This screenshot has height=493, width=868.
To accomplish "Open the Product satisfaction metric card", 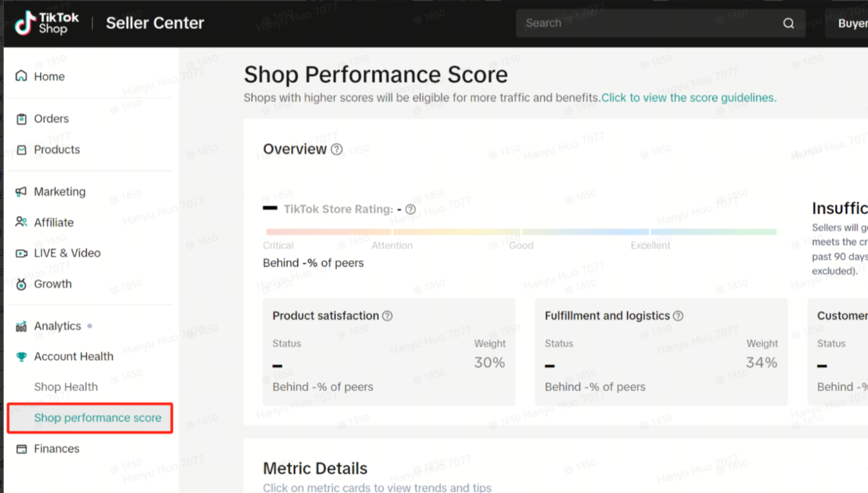I will click(389, 352).
